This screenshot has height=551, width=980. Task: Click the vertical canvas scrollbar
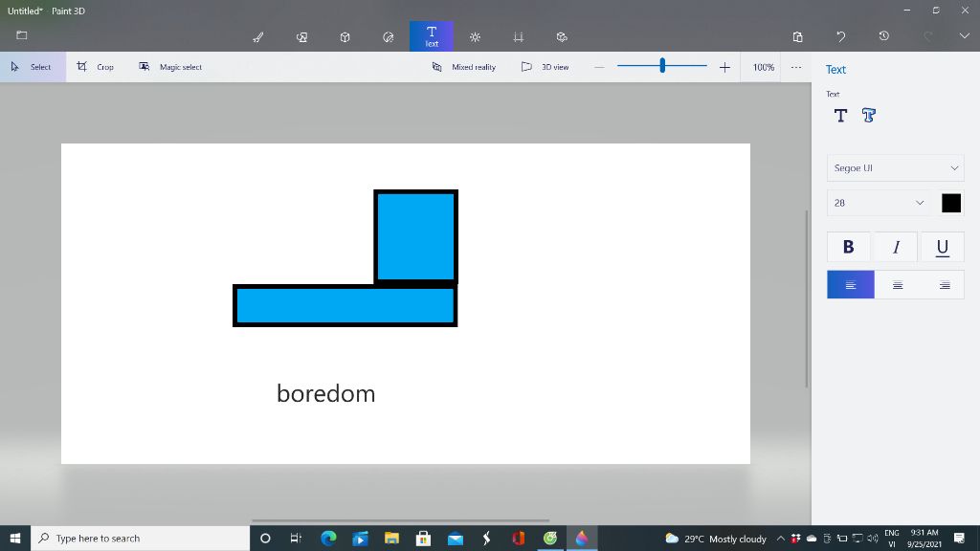(x=806, y=298)
